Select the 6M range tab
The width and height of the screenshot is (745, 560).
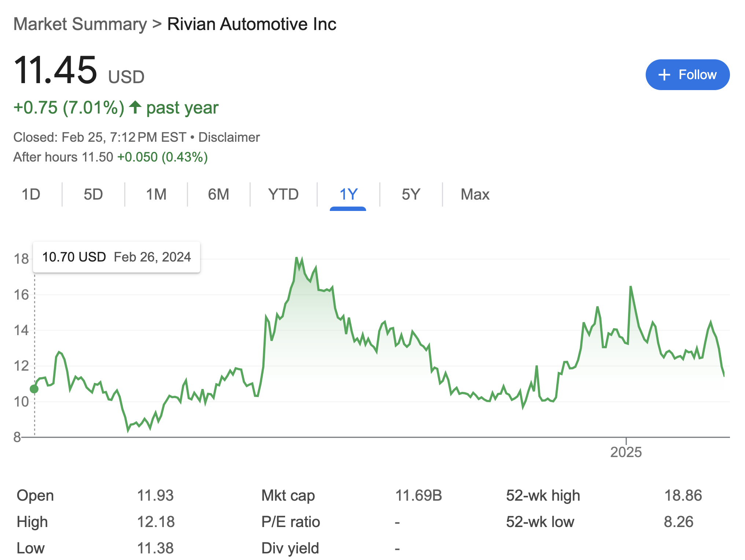(218, 194)
